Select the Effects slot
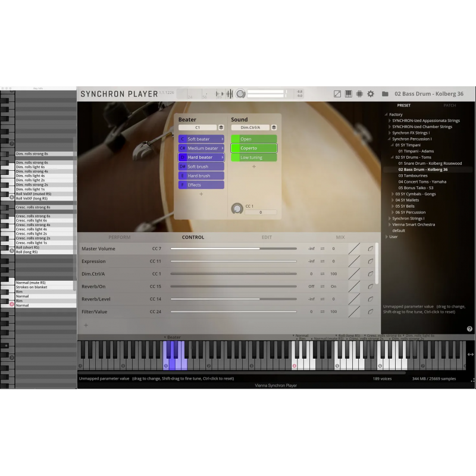This screenshot has height=476, width=476. point(201,185)
